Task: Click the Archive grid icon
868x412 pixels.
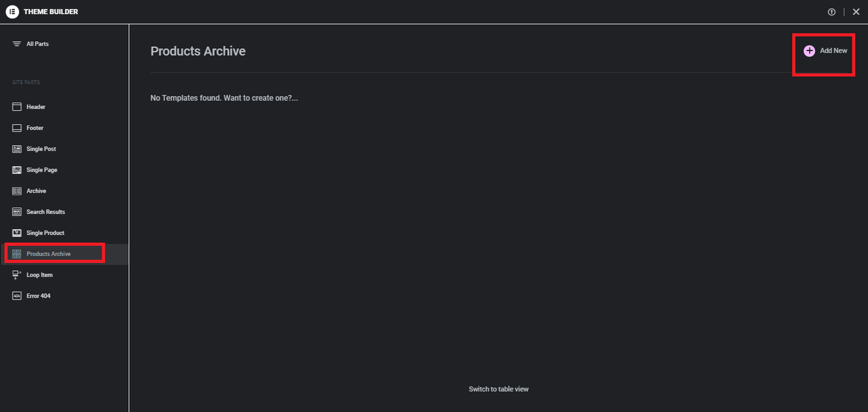Action: [17, 191]
